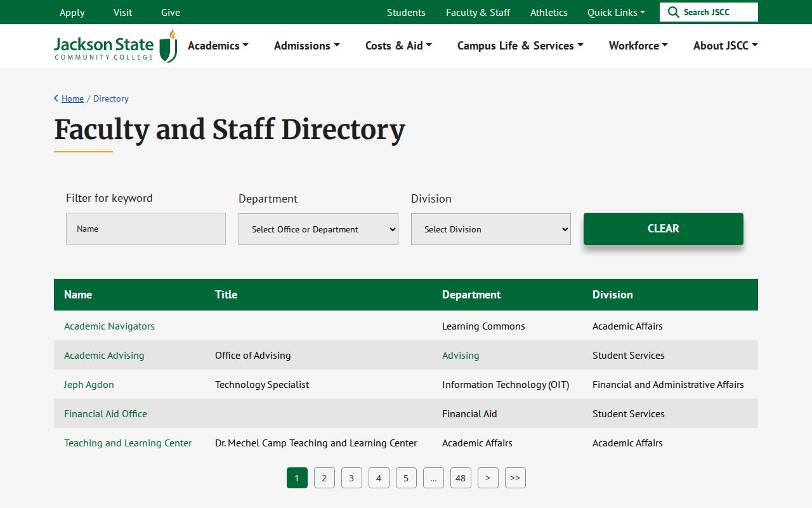Click the CLEAR filters button
This screenshot has width=812, height=508.
click(664, 229)
